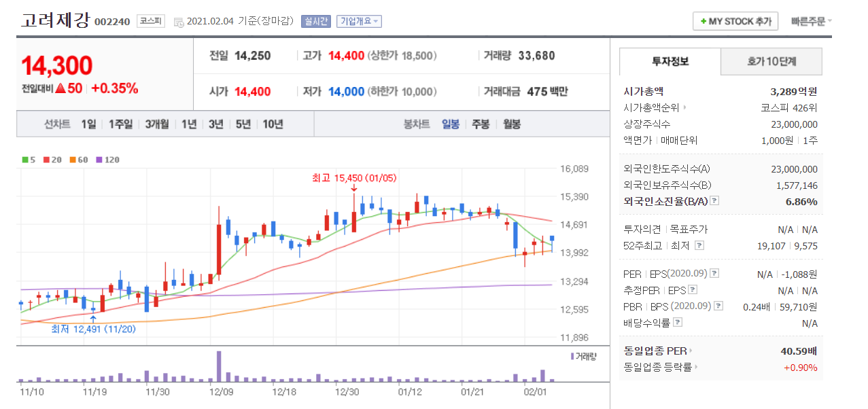
Task: Click the 외국인보유주식수 value 1,577,146
Action: [797, 185]
